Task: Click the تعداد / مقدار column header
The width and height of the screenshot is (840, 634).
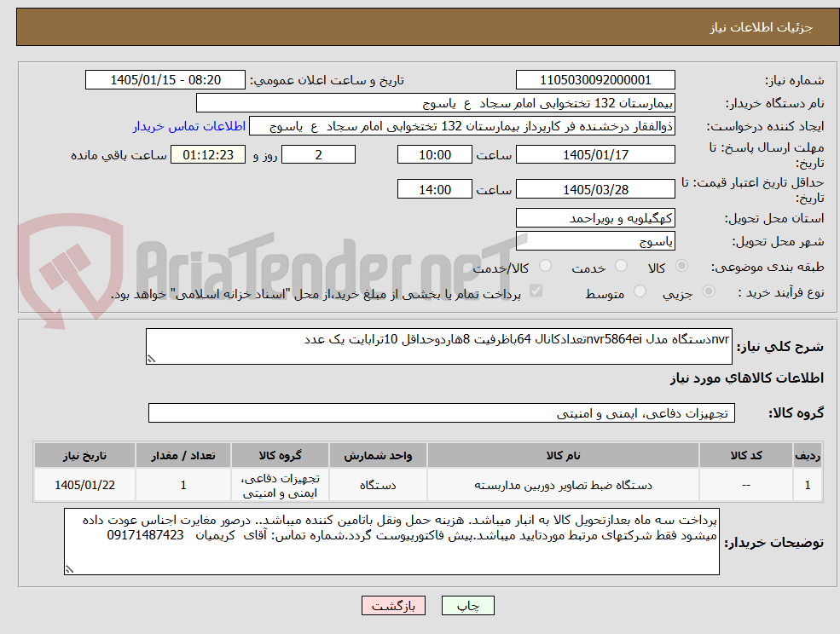Action: [183, 455]
